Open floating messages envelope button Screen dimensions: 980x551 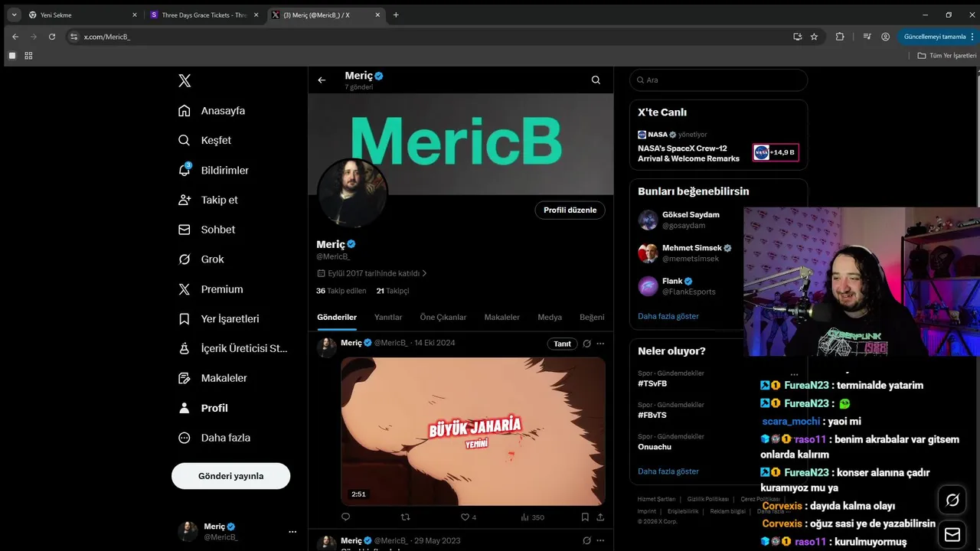coord(952,533)
